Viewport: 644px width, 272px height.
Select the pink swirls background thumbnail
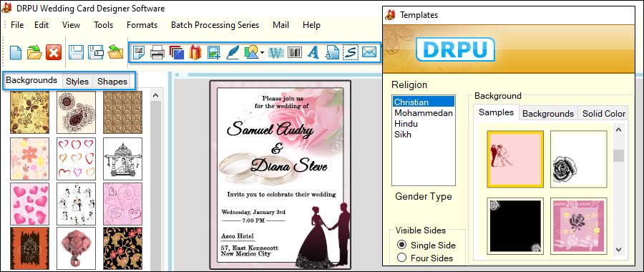123,204
